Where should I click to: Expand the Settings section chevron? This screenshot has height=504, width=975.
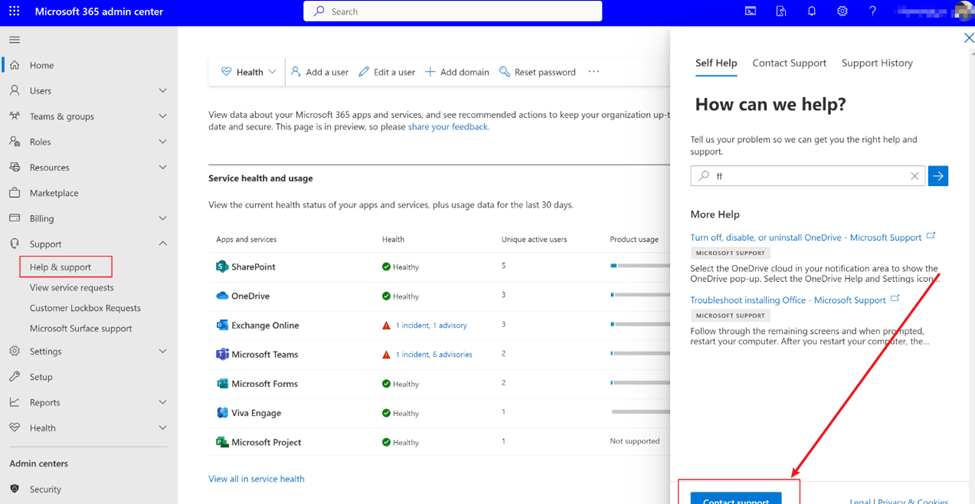coord(162,351)
